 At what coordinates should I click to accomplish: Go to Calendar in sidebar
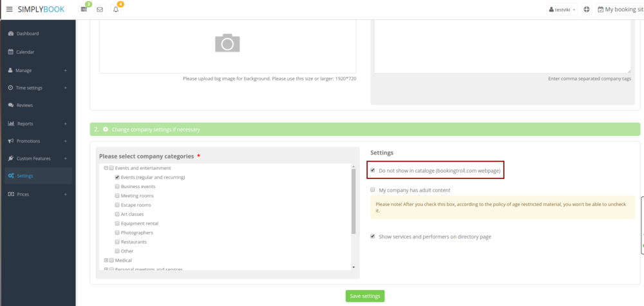pos(25,52)
